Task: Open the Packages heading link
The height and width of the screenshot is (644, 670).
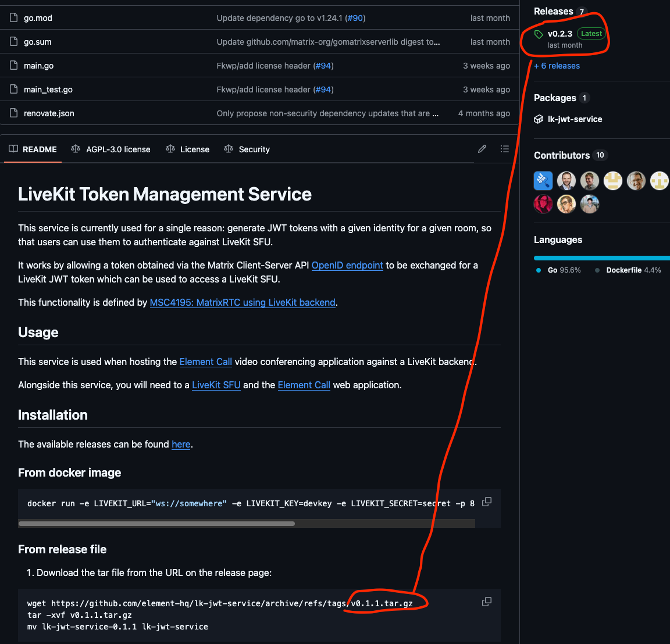Action: (555, 98)
